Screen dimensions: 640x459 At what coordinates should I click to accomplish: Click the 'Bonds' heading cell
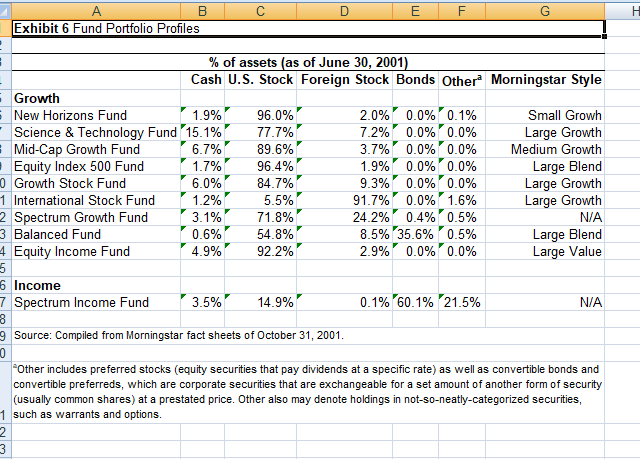[416, 80]
